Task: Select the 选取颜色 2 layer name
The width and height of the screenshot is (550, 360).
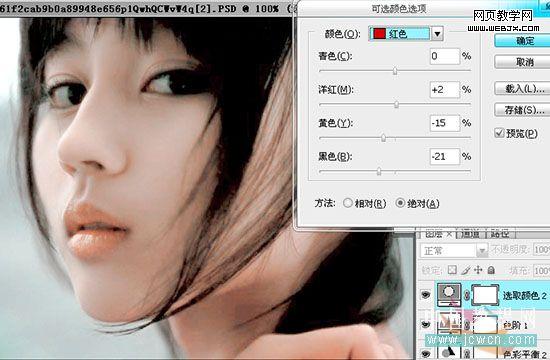Action: [525, 295]
